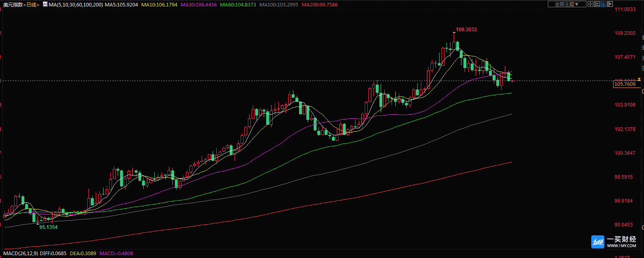Select the yellow MA10:106.1794 legend
This screenshot has height=258, width=644.
159,5
